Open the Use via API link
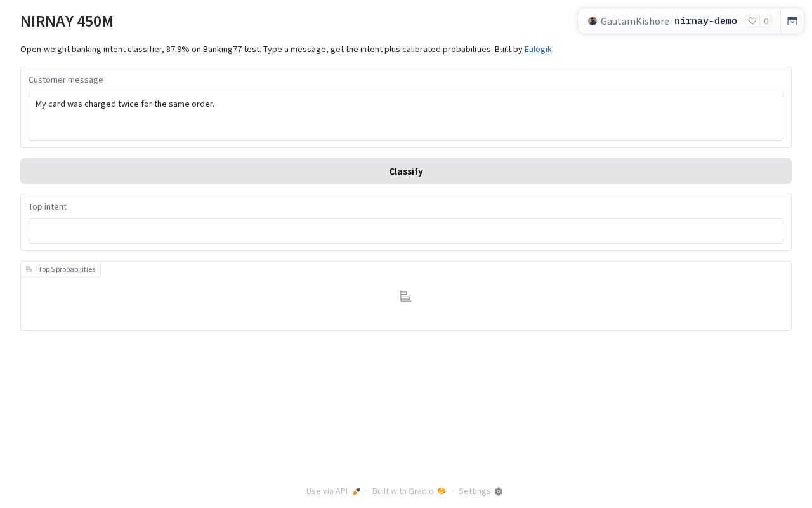Viewport: 812px width, 508px height. point(327,491)
